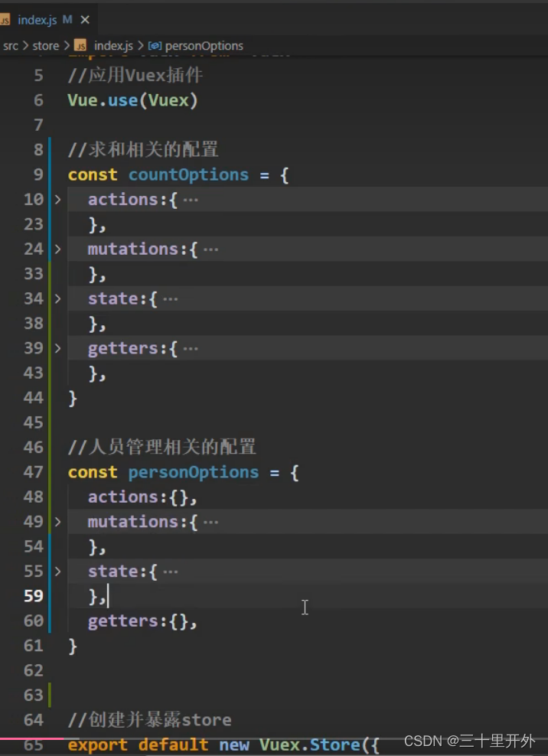Click the ellipsis after mutations:{ on line 49
This screenshot has height=756, width=548.
pyautogui.click(x=210, y=523)
